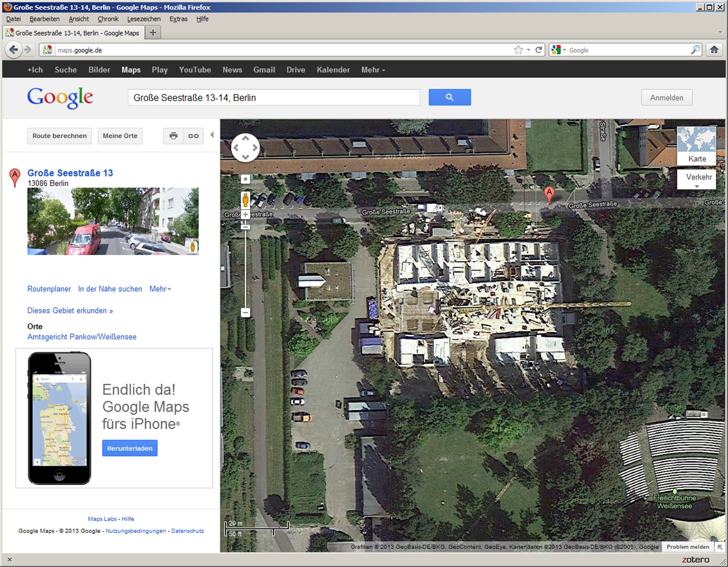Expand the Mehr dropdown in black bar
Viewport: 728px width, 567px height.
pos(373,70)
